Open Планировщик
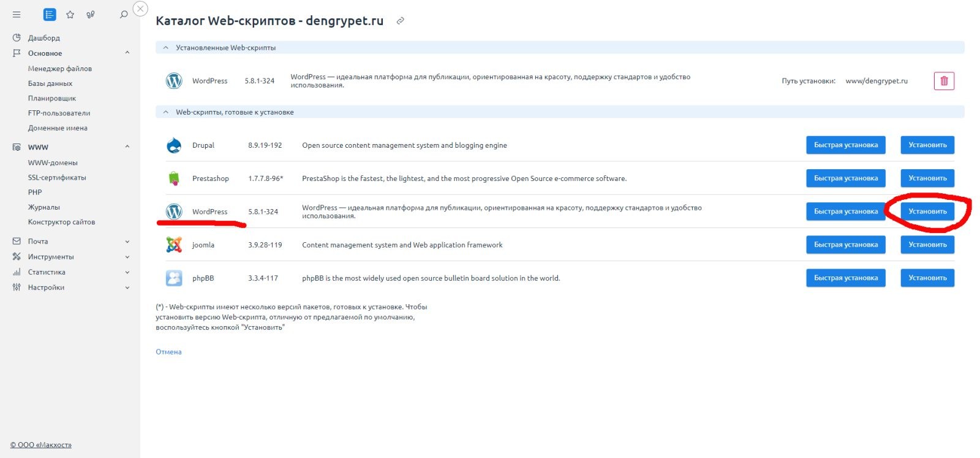 tap(52, 98)
